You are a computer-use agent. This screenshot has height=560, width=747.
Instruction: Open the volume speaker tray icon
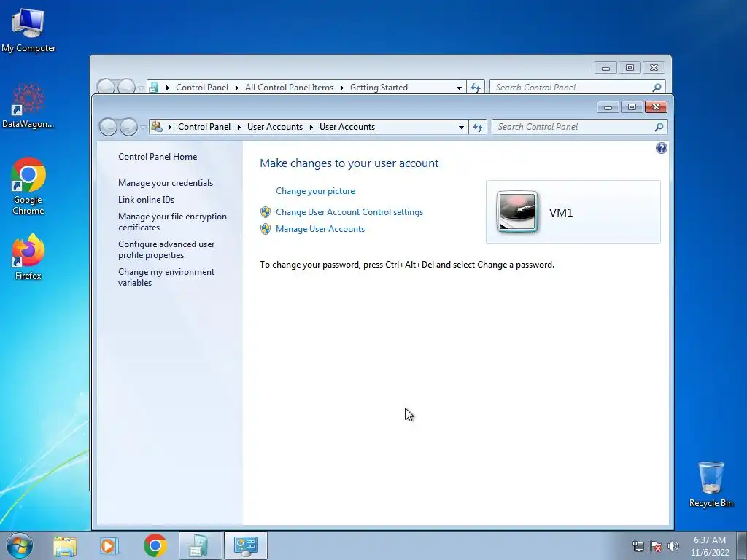[673, 546]
